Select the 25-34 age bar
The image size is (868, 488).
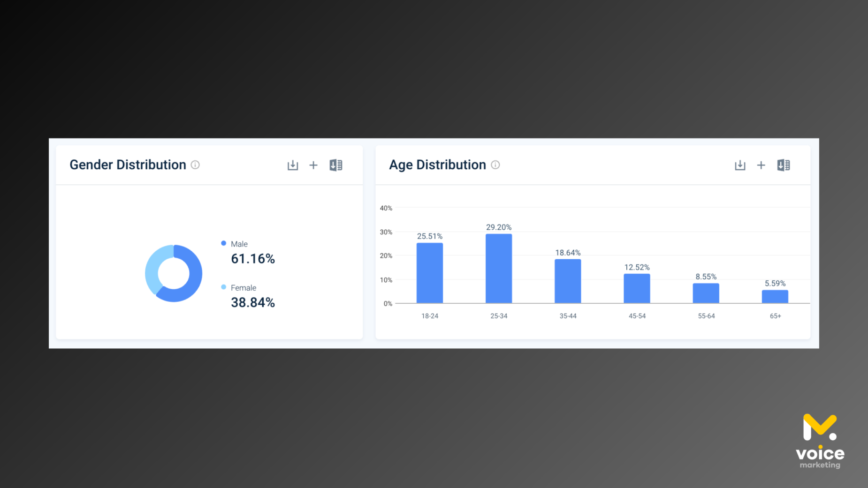click(x=498, y=269)
